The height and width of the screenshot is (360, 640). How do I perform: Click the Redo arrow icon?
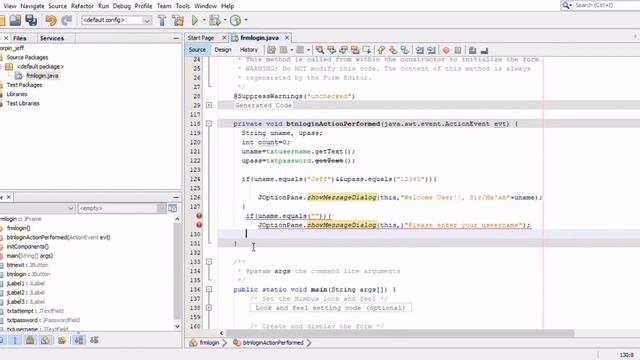(67, 20)
